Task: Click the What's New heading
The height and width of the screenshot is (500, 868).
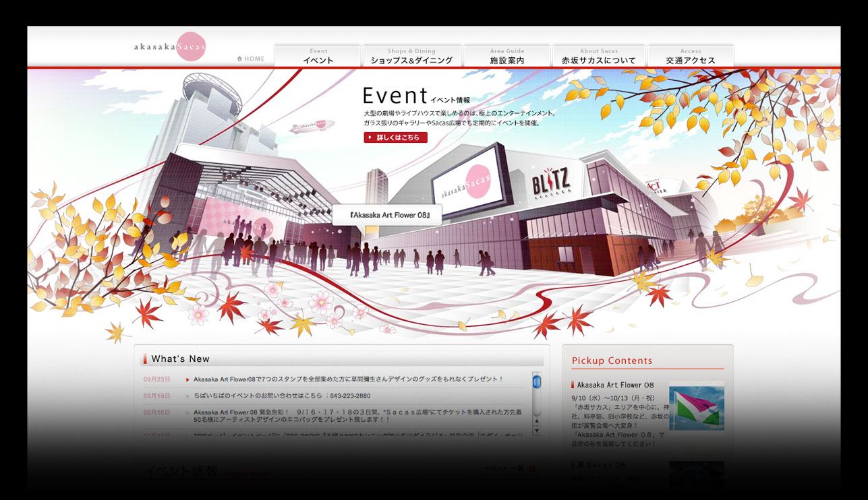Action: (x=180, y=359)
